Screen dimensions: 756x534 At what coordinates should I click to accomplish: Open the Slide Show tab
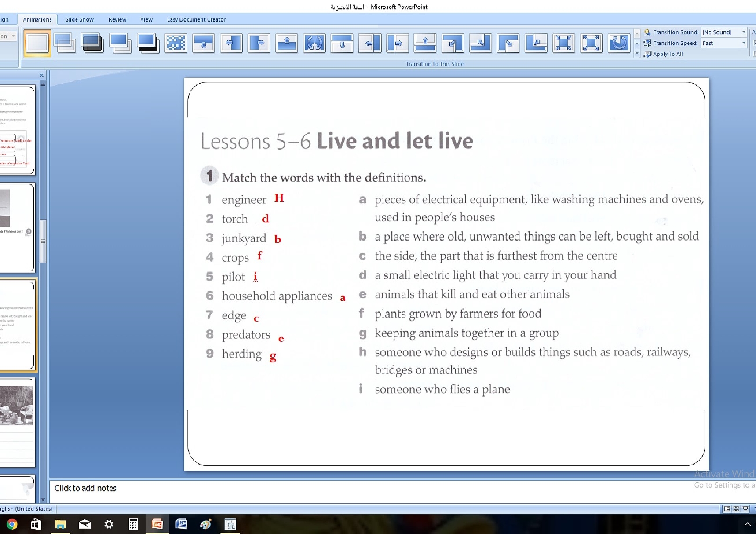[x=79, y=19]
